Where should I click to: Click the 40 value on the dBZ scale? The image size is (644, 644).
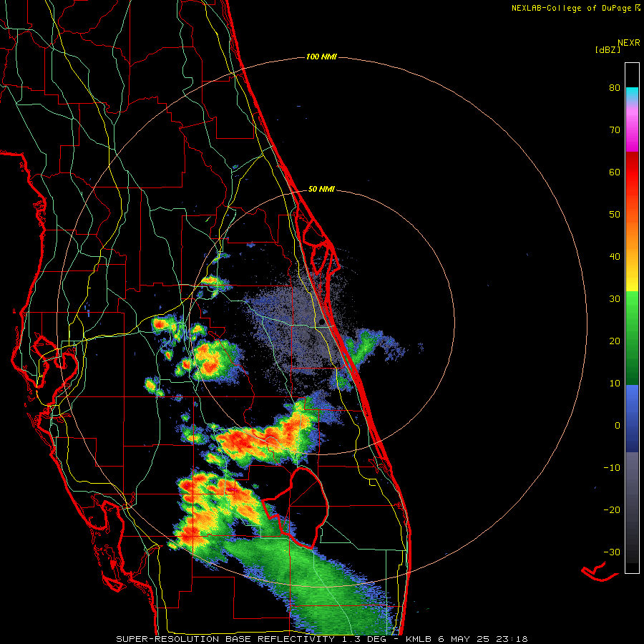[615, 257]
